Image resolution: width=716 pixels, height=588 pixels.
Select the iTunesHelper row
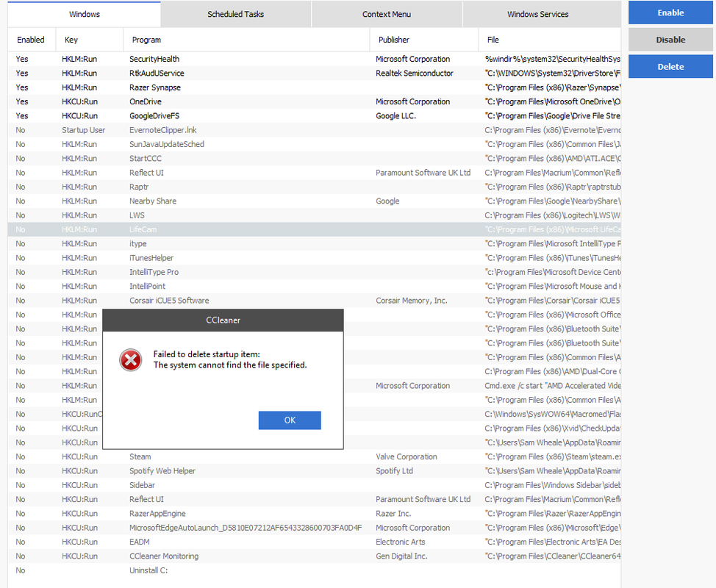pos(314,258)
